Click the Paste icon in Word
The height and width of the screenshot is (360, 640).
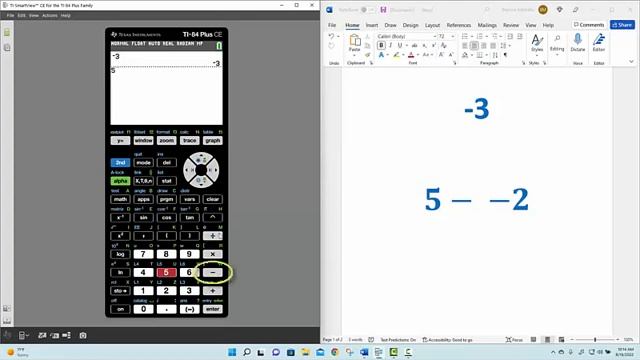click(355, 40)
